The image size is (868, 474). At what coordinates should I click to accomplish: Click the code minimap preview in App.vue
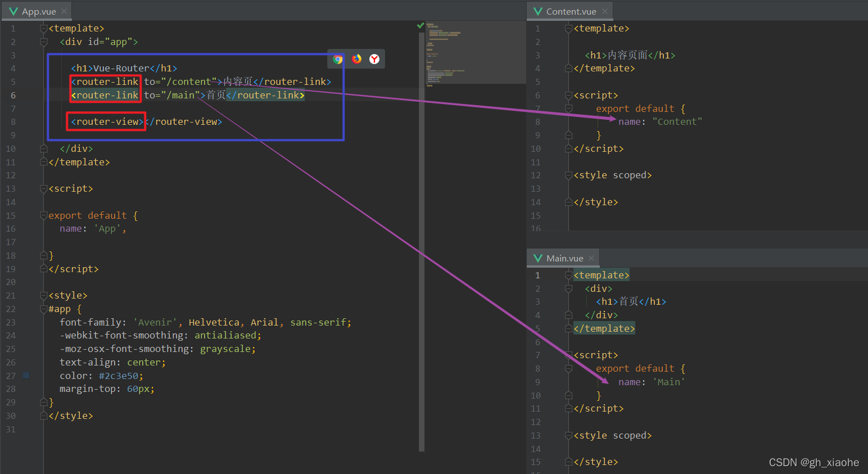pos(476,53)
